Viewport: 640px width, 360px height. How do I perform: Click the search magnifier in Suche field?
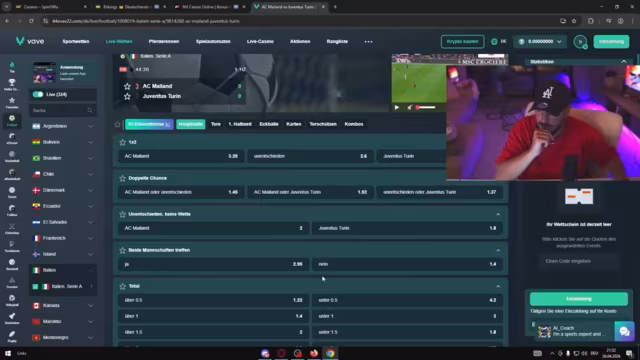pos(90,110)
